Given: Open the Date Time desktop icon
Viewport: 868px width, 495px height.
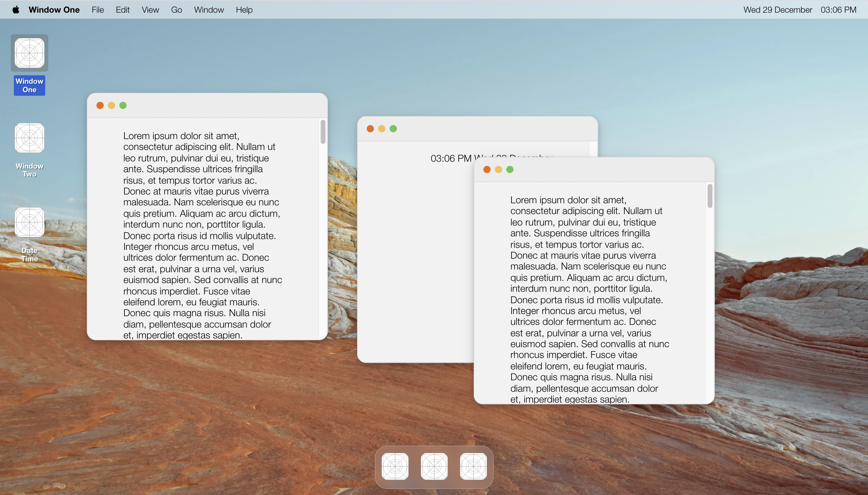Looking at the screenshot, I should 30,222.
